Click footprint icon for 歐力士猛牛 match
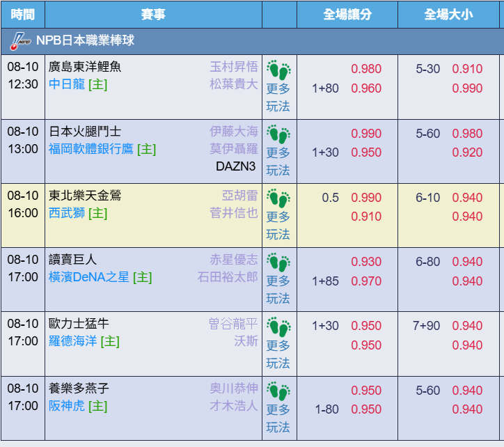The image size is (504, 447). pyautogui.click(x=278, y=327)
